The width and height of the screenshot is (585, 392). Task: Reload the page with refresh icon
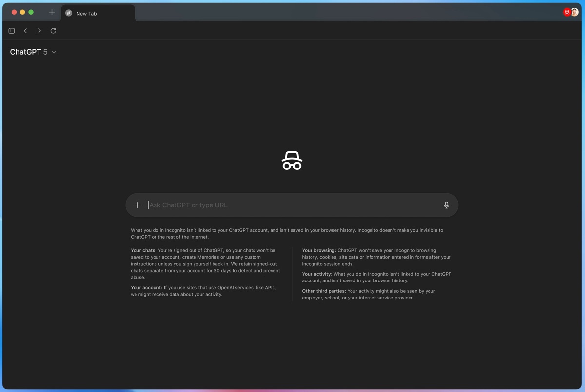point(53,31)
